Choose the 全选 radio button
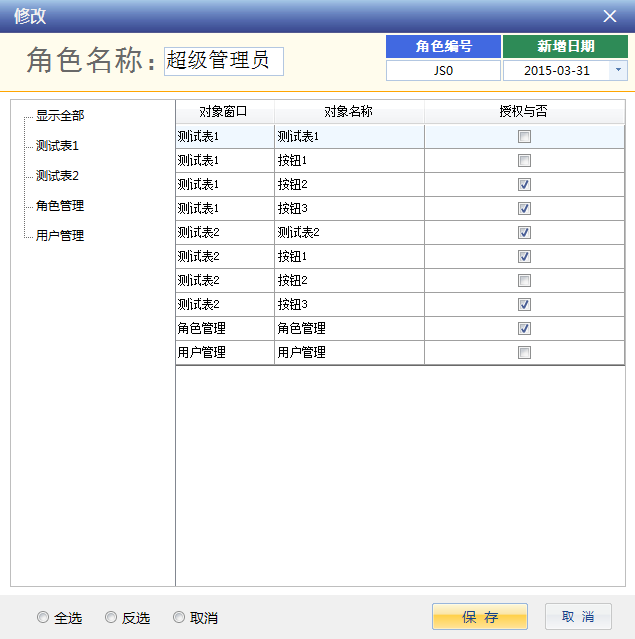The image size is (635, 639). pos(43,618)
